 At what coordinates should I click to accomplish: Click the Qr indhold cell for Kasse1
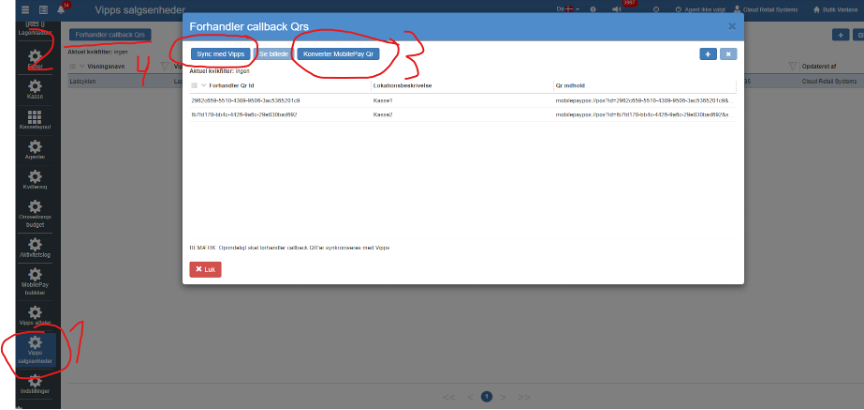click(645, 101)
